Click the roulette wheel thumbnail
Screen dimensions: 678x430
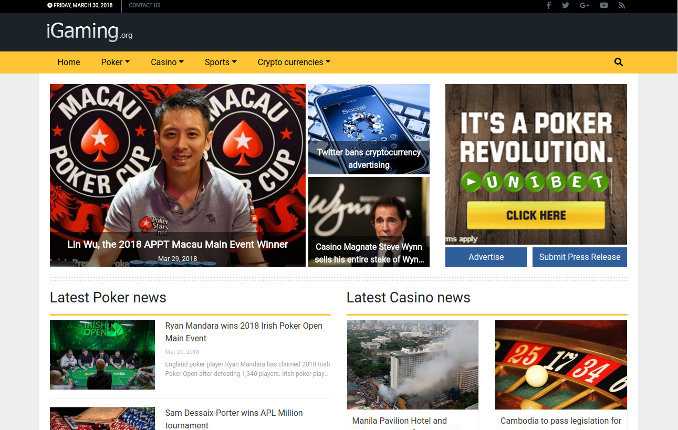click(561, 365)
